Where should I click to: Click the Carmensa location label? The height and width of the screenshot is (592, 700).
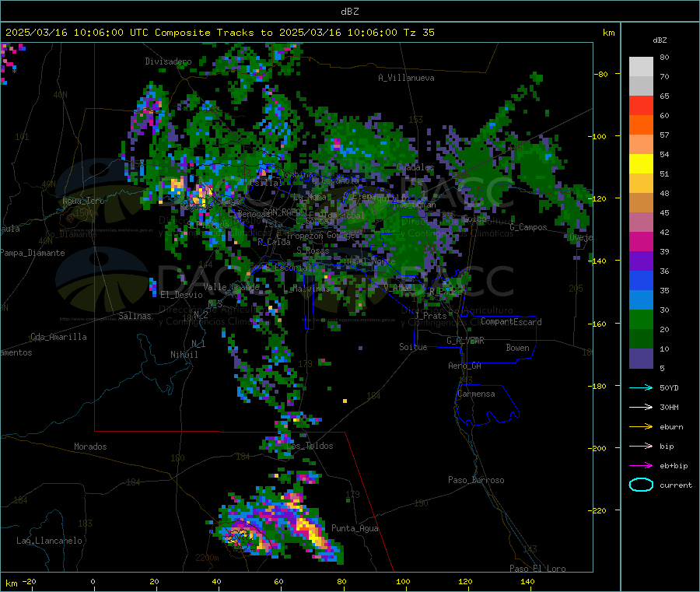476,394
